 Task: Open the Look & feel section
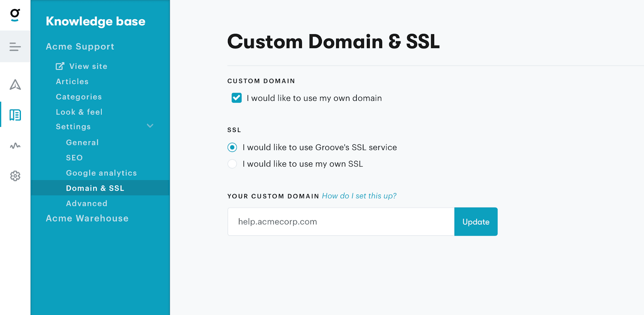[79, 112]
